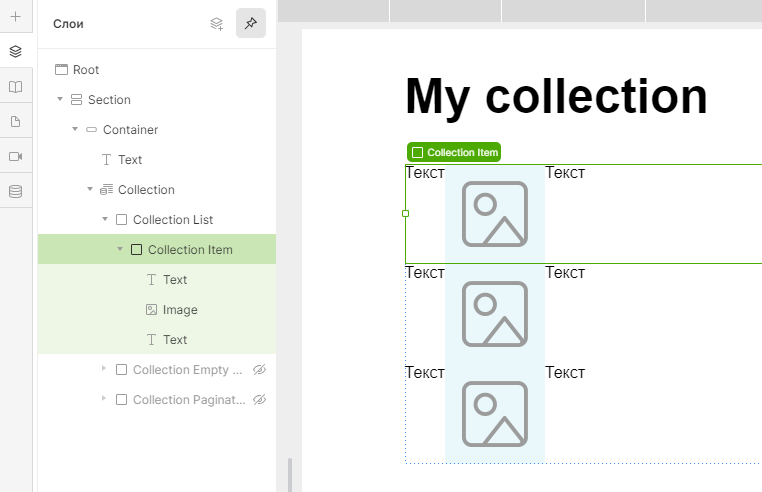762x492 pixels.
Task: Click the add-layer icon in Слои header
Action: 216,23
